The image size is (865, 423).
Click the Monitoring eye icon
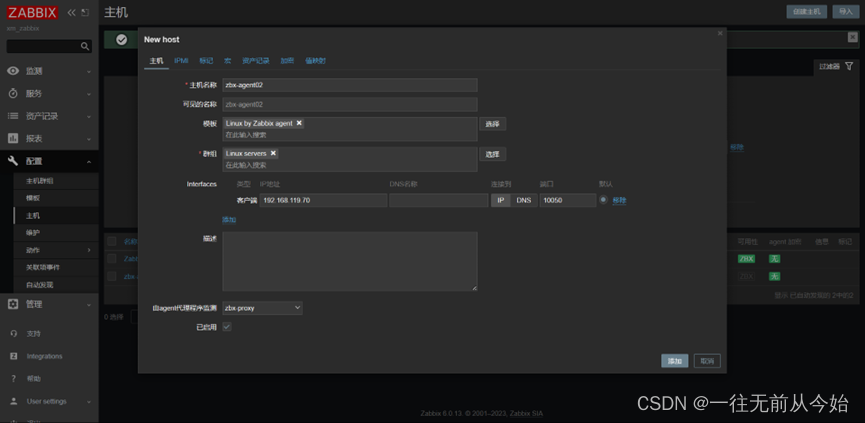pos(13,71)
